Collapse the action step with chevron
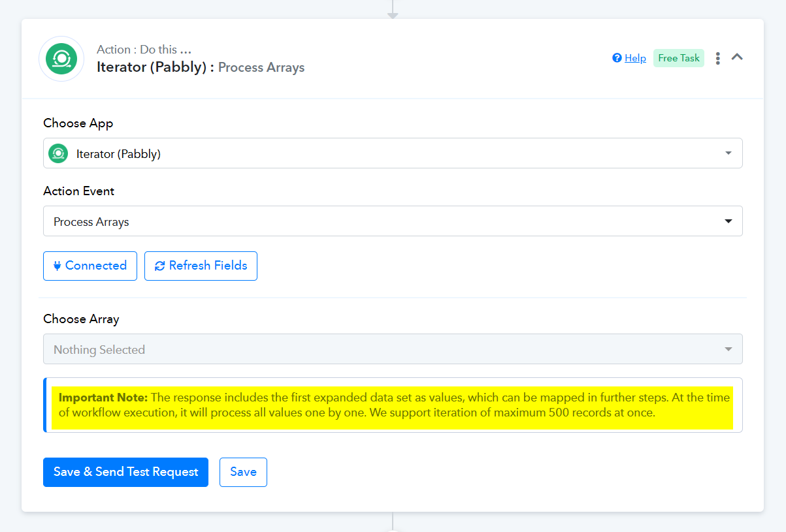Screen dimensions: 786x532 [x=737, y=57]
